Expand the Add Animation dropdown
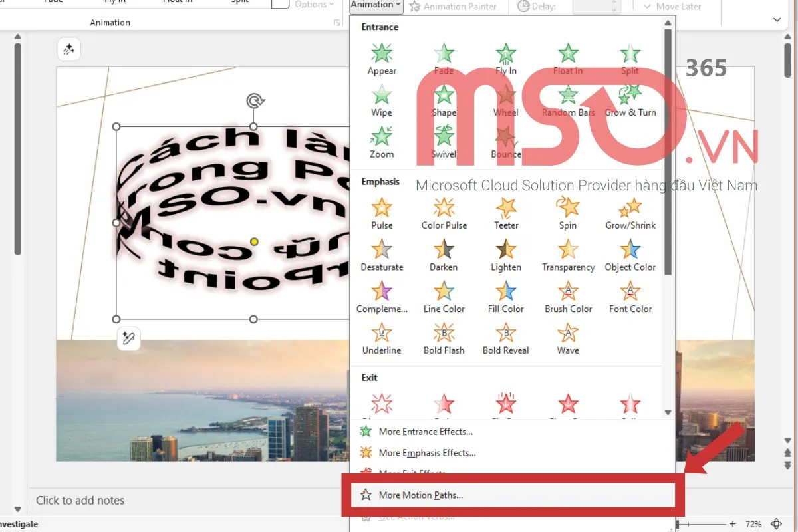This screenshot has height=532, width=798. click(376, 5)
